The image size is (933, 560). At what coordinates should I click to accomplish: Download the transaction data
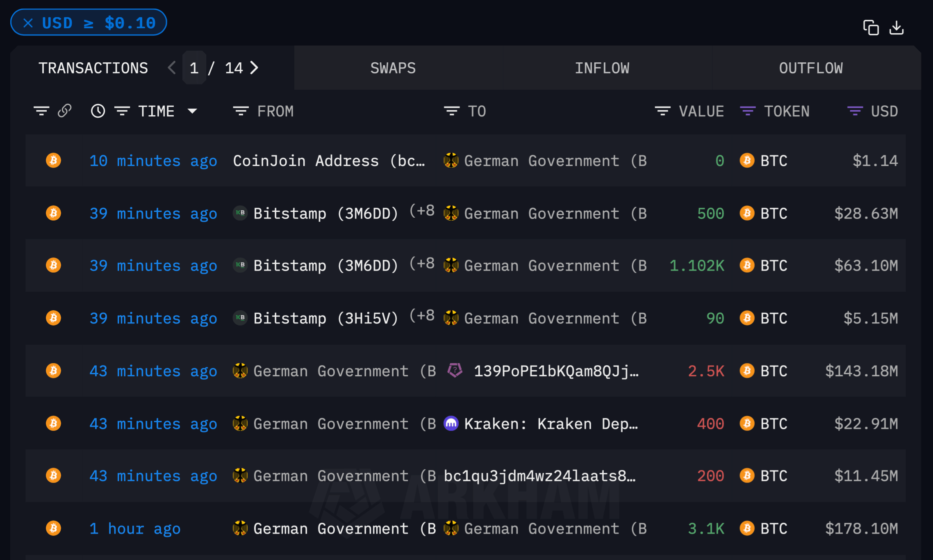[897, 27]
